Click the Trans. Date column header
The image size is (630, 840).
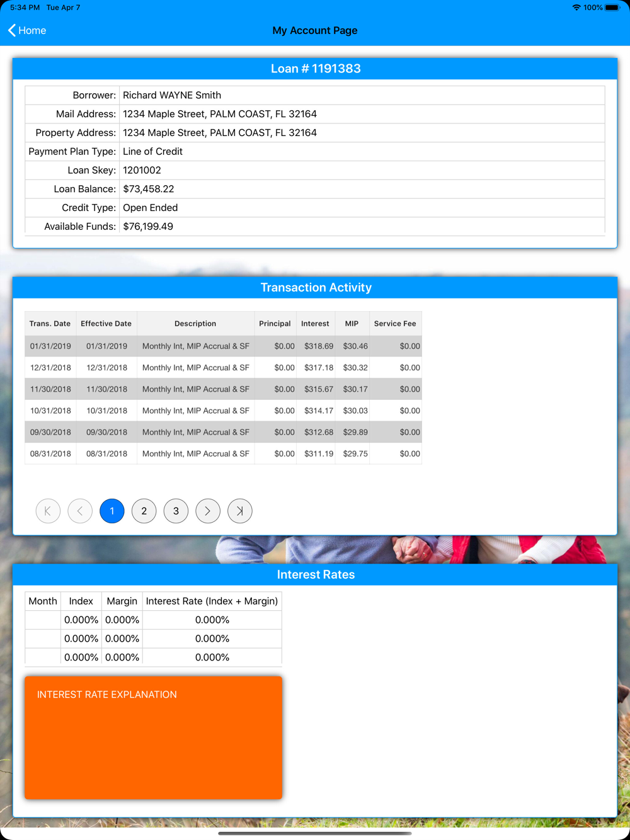50,324
